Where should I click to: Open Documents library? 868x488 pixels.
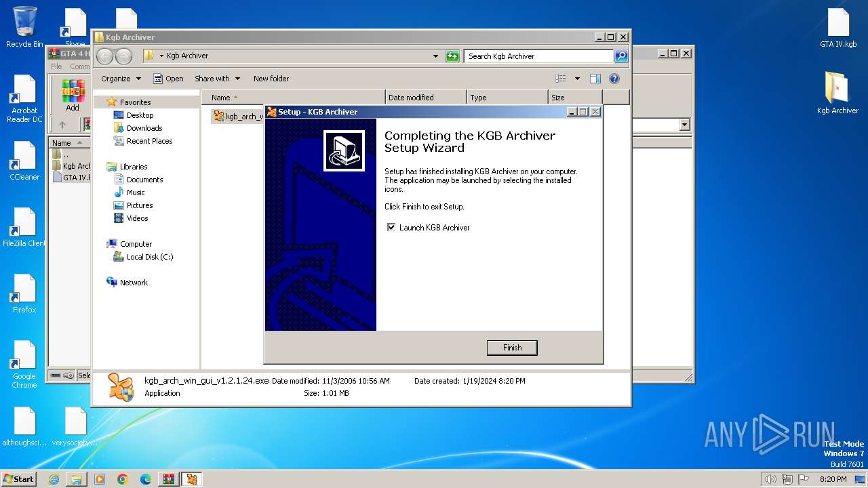[x=144, y=180]
